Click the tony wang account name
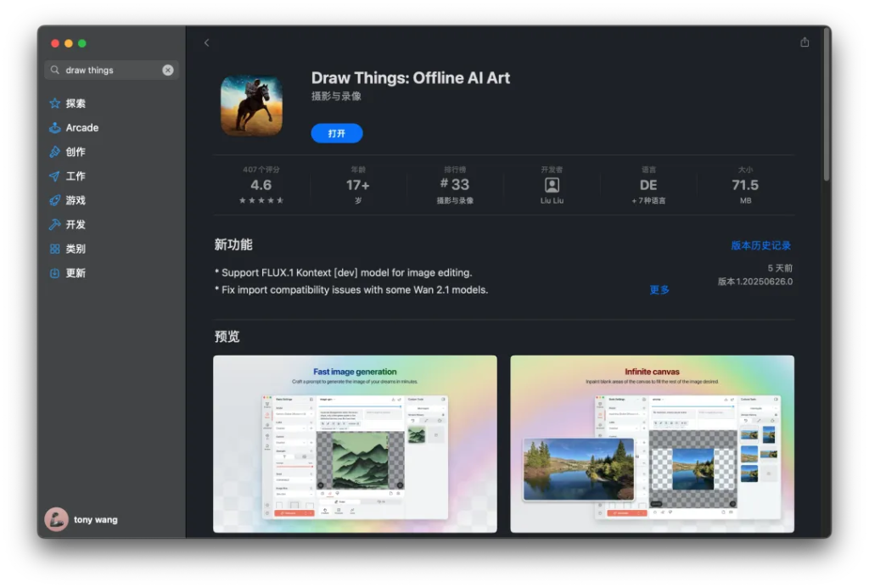The width and height of the screenshot is (869, 588). 96,520
